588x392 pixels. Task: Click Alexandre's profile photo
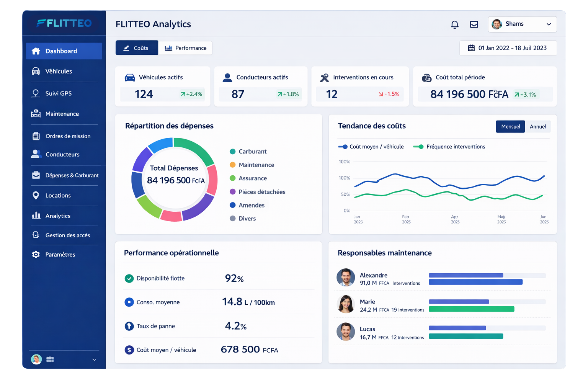346,278
